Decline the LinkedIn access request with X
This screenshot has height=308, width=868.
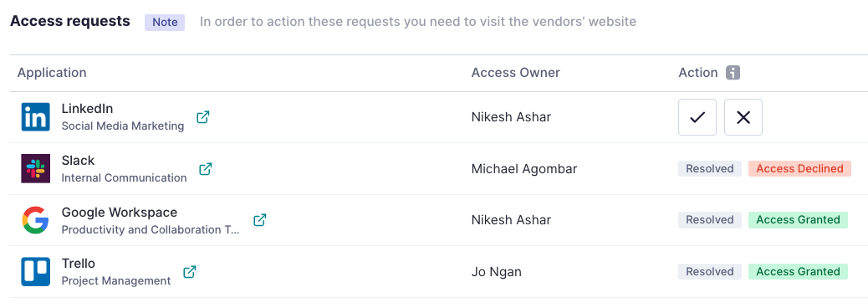(743, 117)
